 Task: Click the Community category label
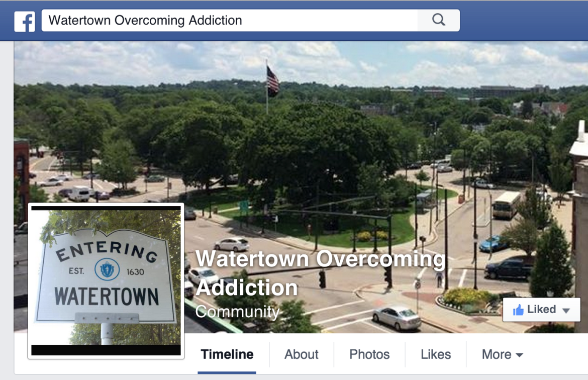pyautogui.click(x=237, y=311)
